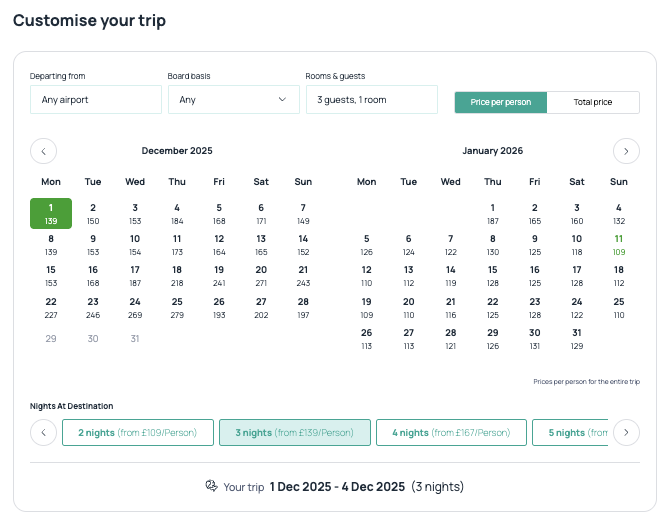The width and height of the screenshot is (668, 524).
Task: Select 1 December at 139
Action: coord(51,213)
